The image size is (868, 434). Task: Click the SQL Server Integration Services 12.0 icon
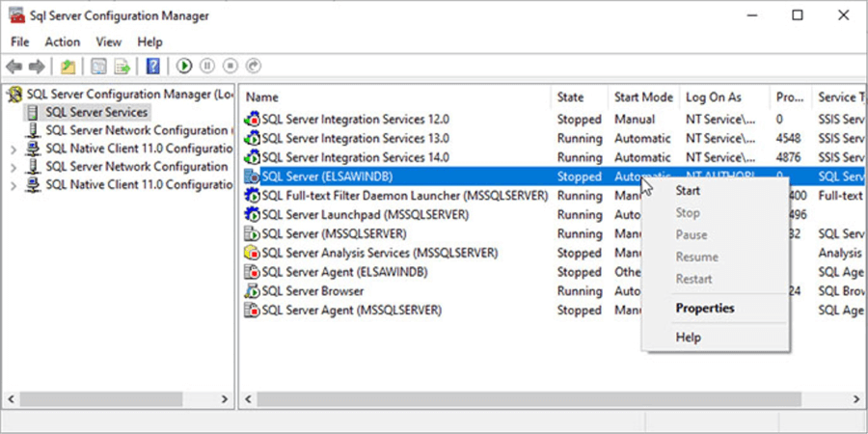[x=252, y=119]
